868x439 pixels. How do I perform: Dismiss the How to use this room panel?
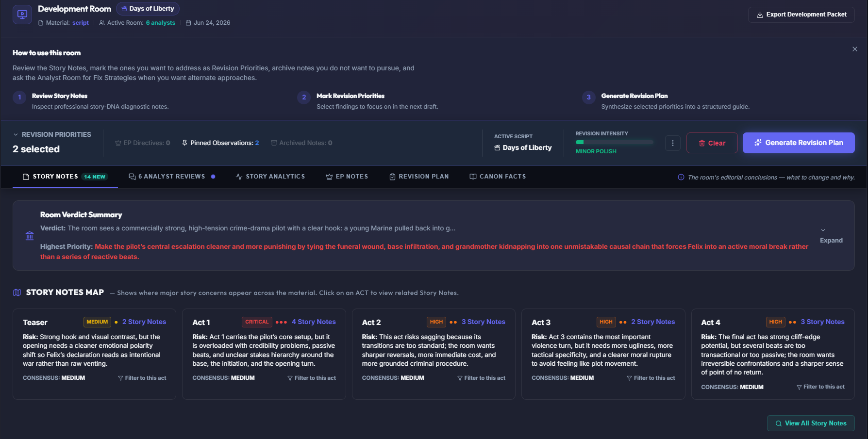854,49
